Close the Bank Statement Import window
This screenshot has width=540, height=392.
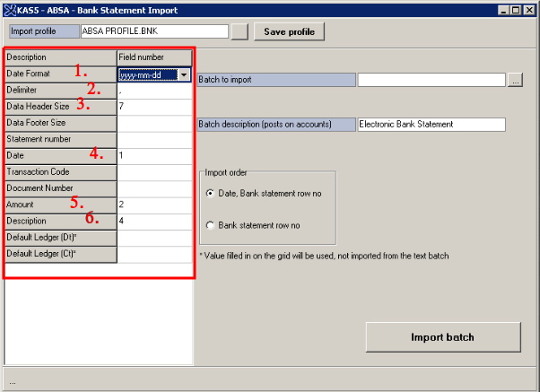tap(529, 11)
